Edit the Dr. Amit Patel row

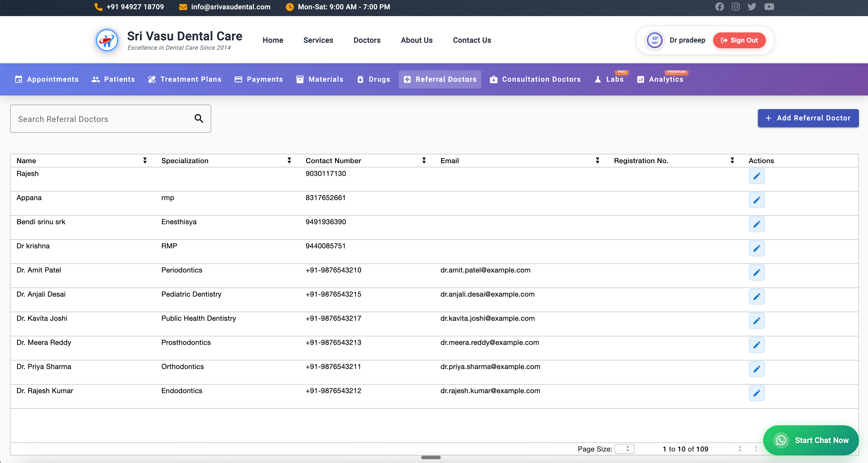coord(756,272)
